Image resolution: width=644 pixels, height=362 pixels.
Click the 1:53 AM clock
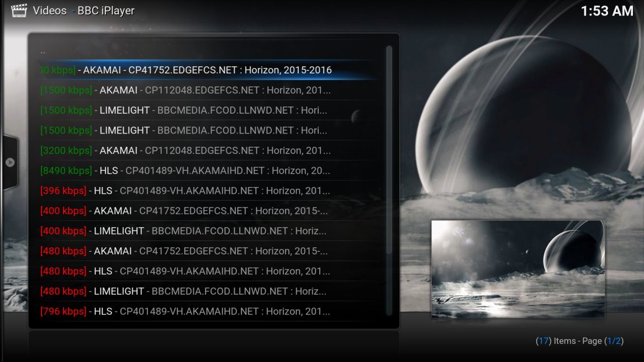(607, 11)
